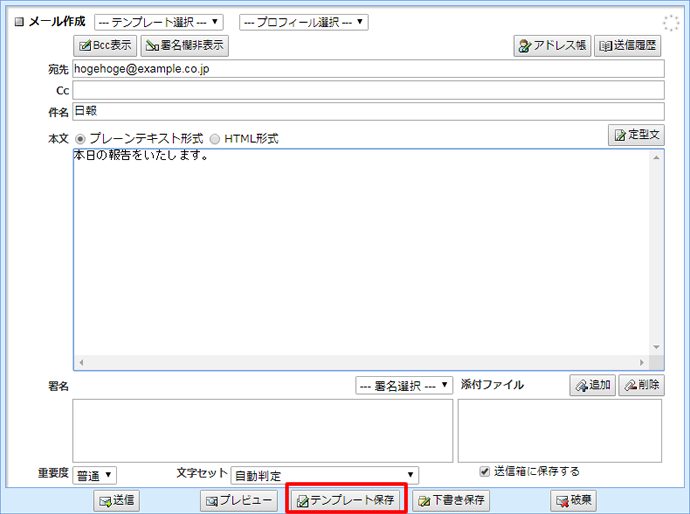Add an attachment with 追加
Screen dimensions: 690x514
point(592,385)
